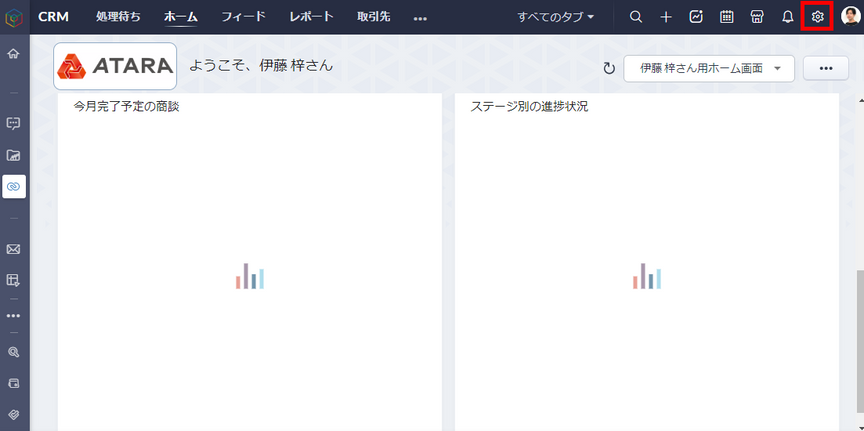864x431 pixels.
Task: Open the user profile avatar
Action: [850, 17]
